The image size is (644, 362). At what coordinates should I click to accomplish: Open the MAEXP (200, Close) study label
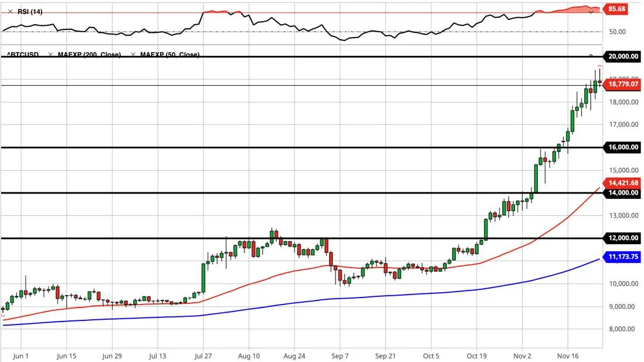click(x=90, y=54)
